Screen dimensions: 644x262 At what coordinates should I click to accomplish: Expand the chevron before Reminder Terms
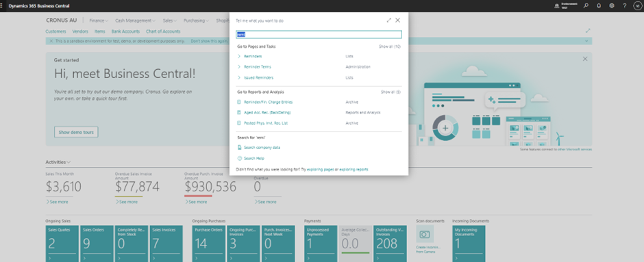tap(239, 67)
